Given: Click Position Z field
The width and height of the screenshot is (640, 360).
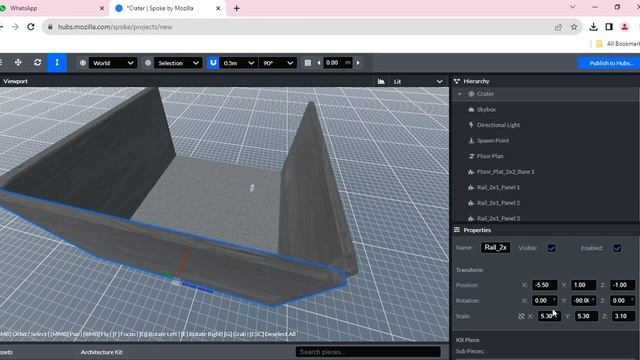Looking at the screenshot, I should tap(622, 285).
